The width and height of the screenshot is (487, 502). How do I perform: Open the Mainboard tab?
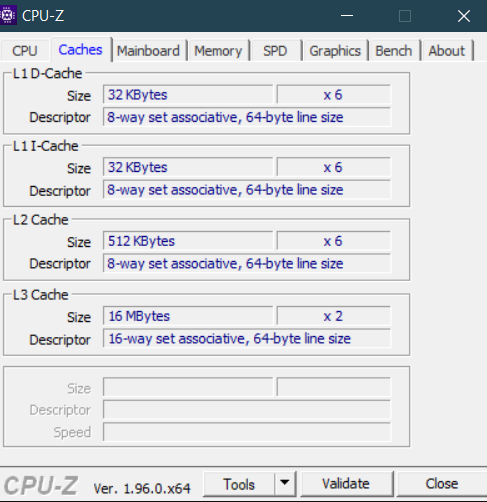[148, 51]
